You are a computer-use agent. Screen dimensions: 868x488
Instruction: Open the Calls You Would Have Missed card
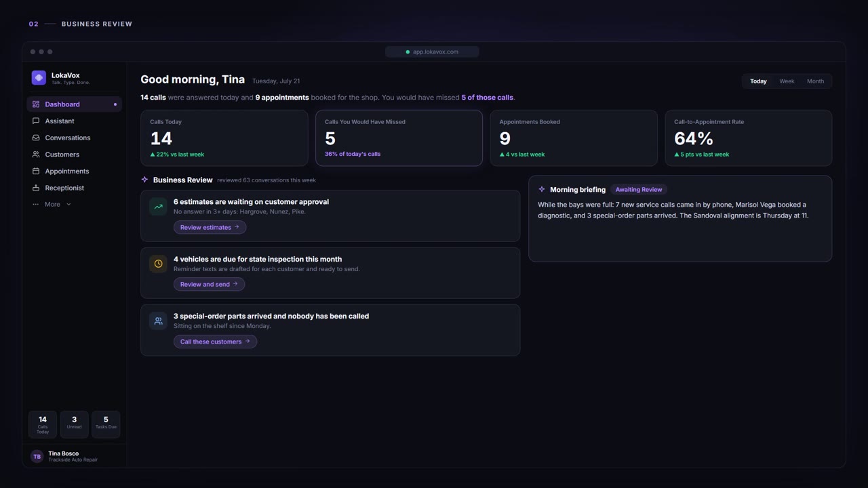[399, 138]
